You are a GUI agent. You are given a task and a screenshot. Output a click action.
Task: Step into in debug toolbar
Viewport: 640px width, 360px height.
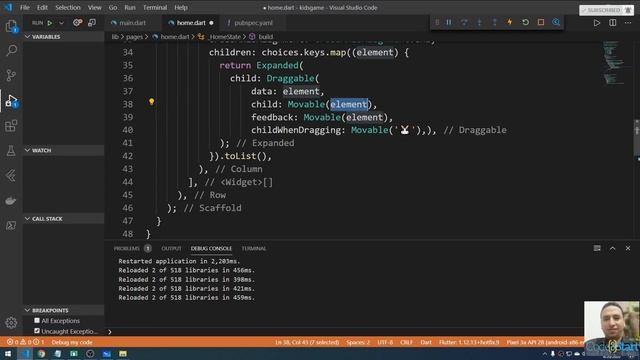point(479,22)
